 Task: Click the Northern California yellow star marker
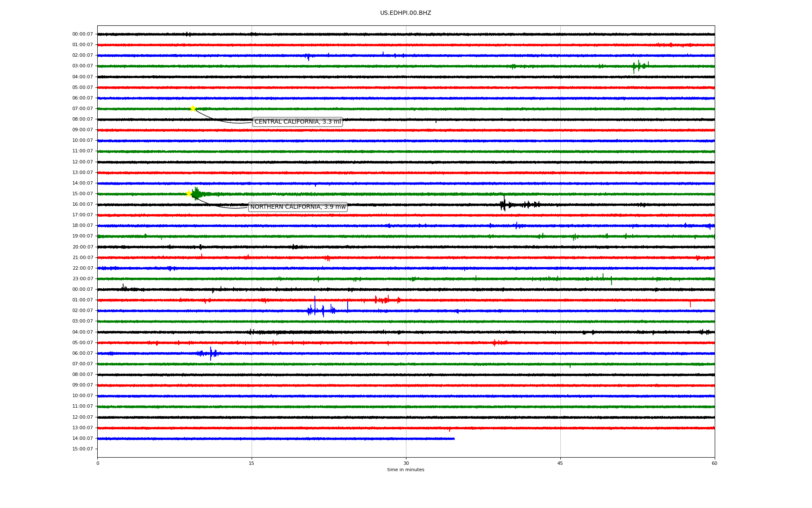click(x=189, y=193)
